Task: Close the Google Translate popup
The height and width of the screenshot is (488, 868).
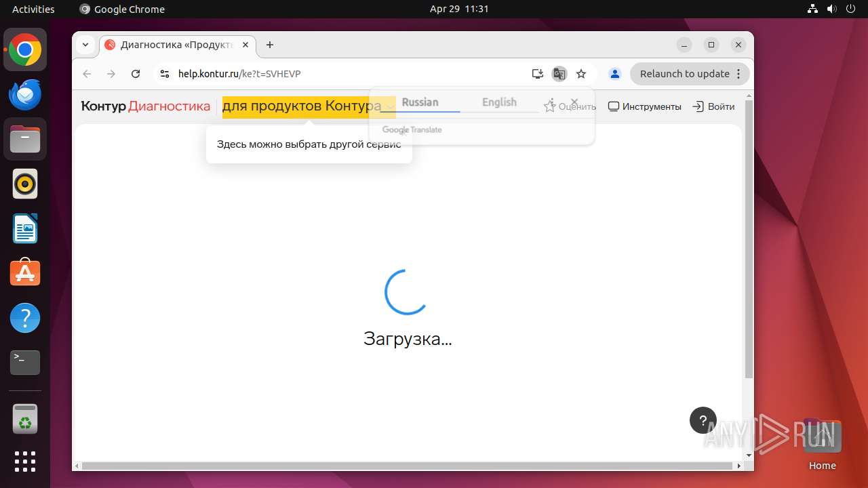Action: [x=574, y=102]
